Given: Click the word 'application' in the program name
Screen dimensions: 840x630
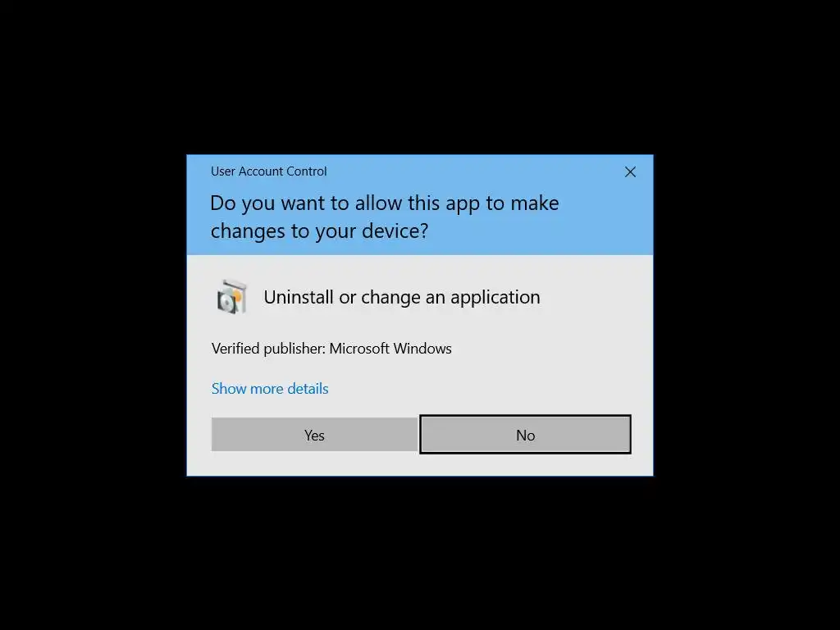Looking at the screenshot, I should pos(495,297).
